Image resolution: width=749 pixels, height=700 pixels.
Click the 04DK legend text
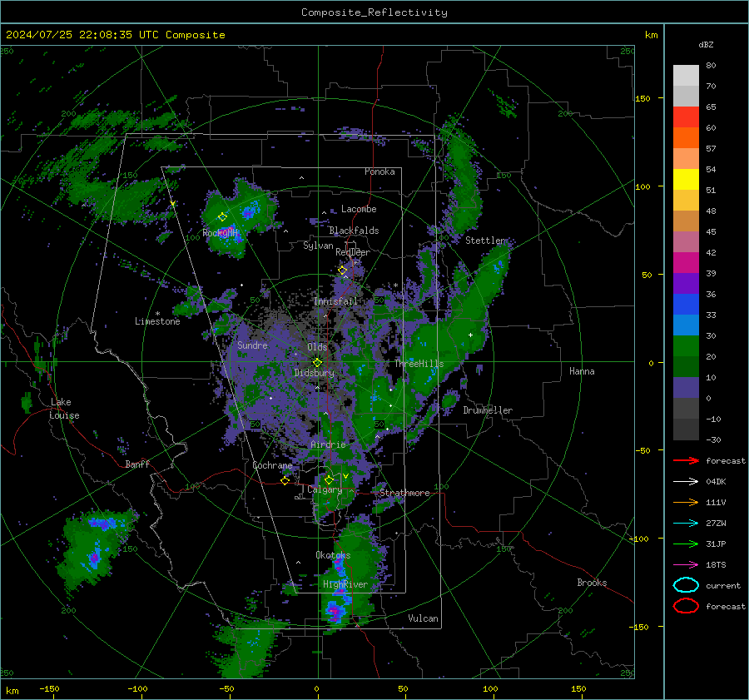point(716,482)
